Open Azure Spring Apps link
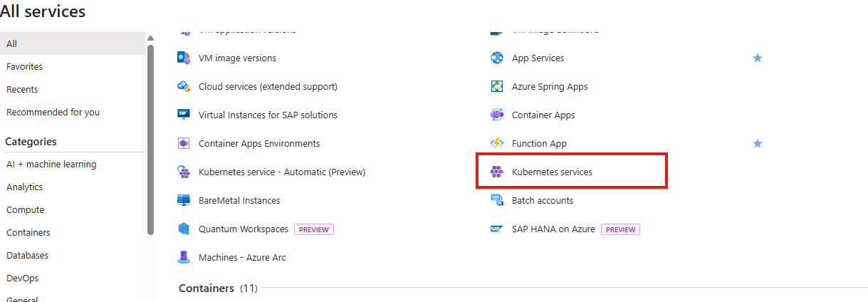868x302 pixels. (550, 86)
